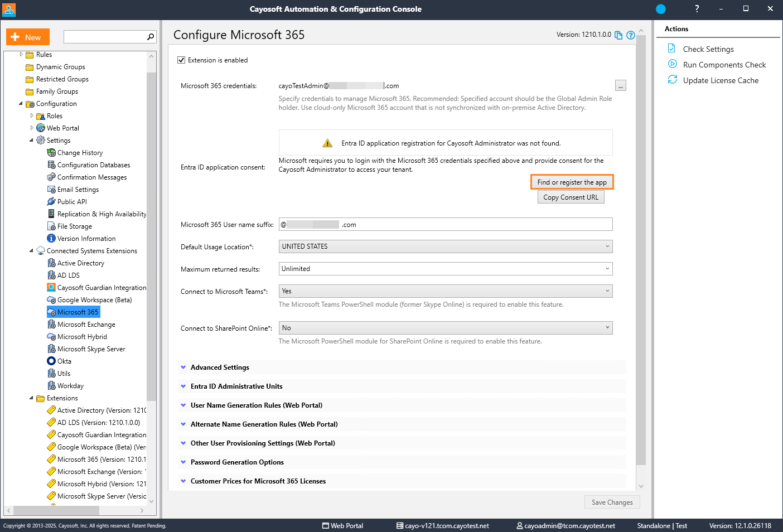This screenshot has height=532, width=783.
Task: Click into the tree search box
Action: [105, 37]
